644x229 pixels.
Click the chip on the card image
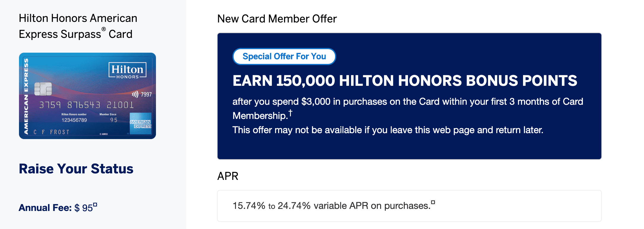(x=43, y=89)
